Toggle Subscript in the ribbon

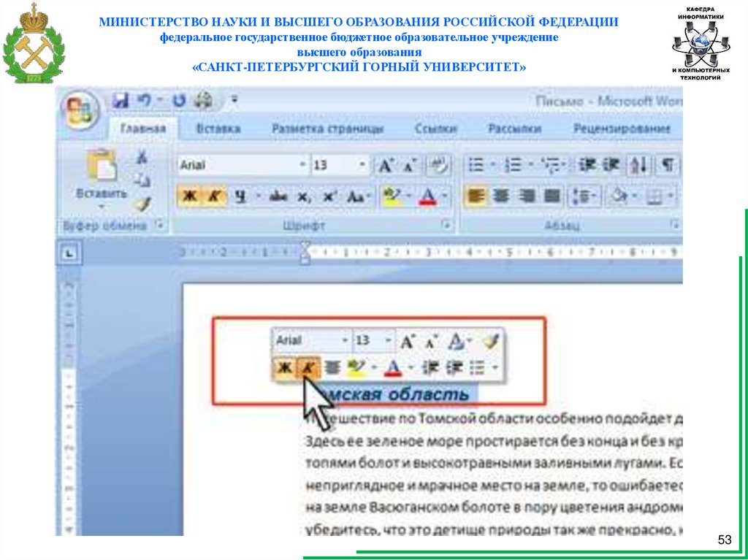pyautogui.click(x=303, y=196)
